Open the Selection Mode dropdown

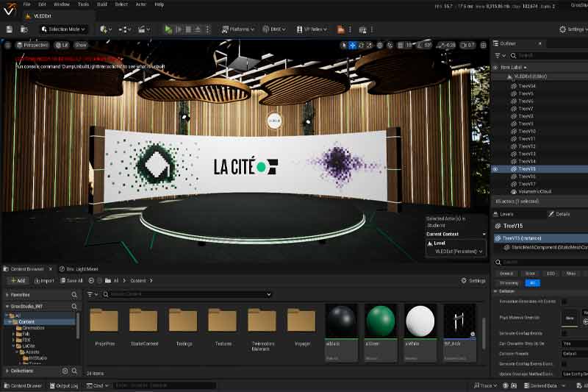click(63, 29)
